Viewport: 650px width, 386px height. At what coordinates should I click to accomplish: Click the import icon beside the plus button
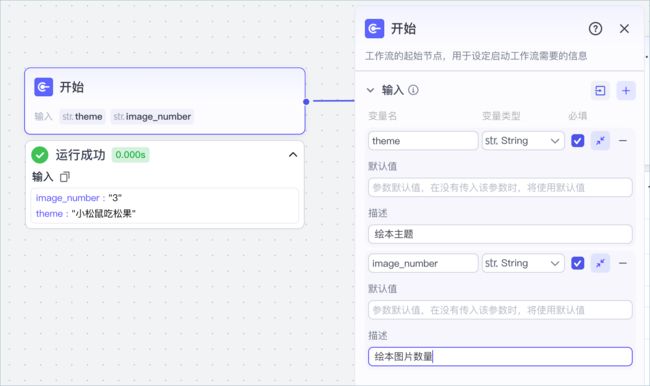click(600, 90)
